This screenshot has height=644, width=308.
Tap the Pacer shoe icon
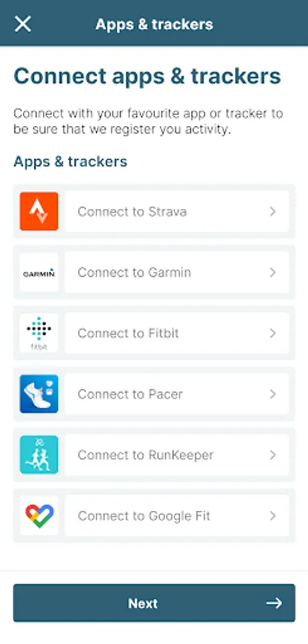pyautogui.click(x=39, y=394)
